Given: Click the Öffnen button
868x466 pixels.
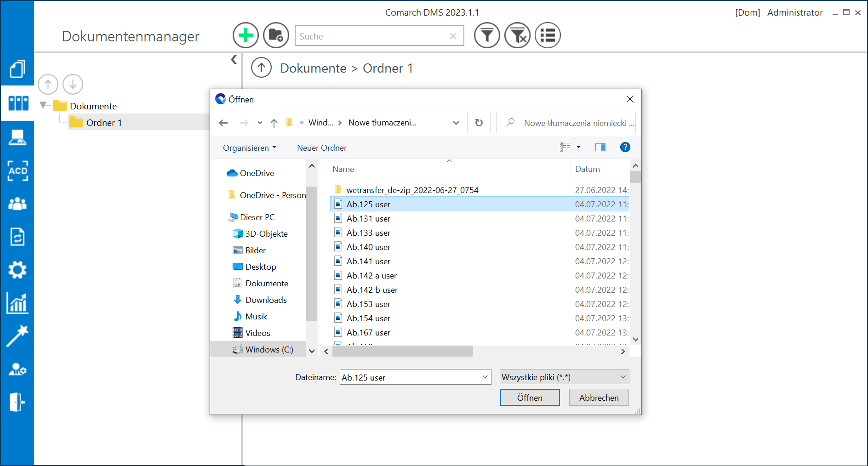Looking at the screenshot, I should 530,398.
